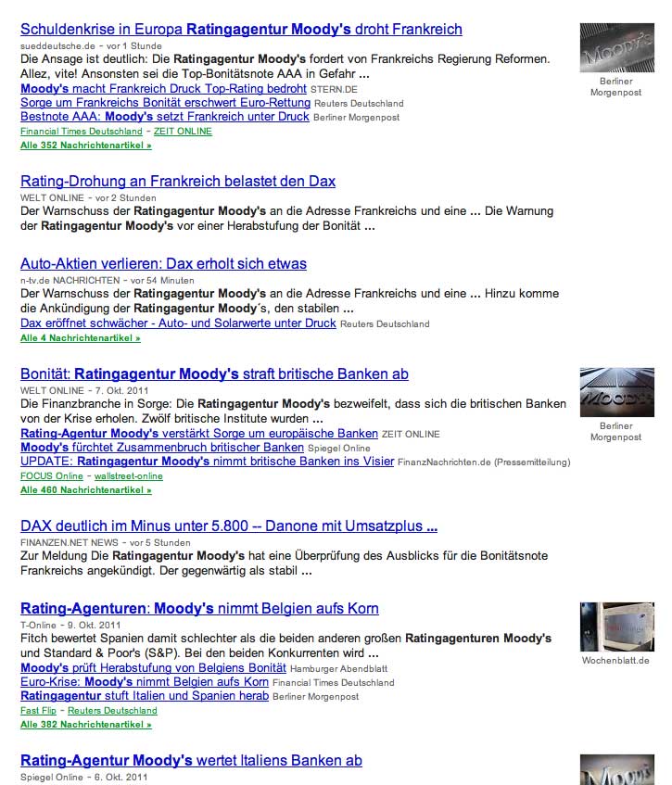Visit the 'ZEIT ONLINE' green source link
672x785 pixels.
pyautogui.click(x=183, y=132)
